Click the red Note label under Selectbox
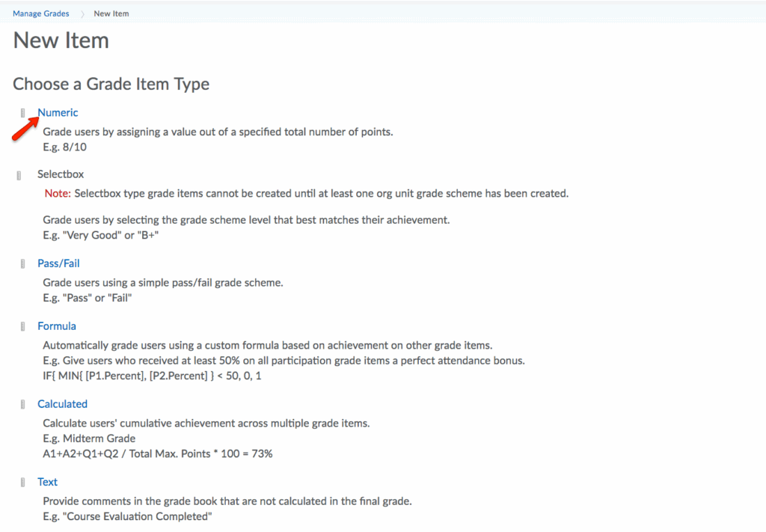Image resolution: width=766 pixels, height=532 pixels. [57, 193]
